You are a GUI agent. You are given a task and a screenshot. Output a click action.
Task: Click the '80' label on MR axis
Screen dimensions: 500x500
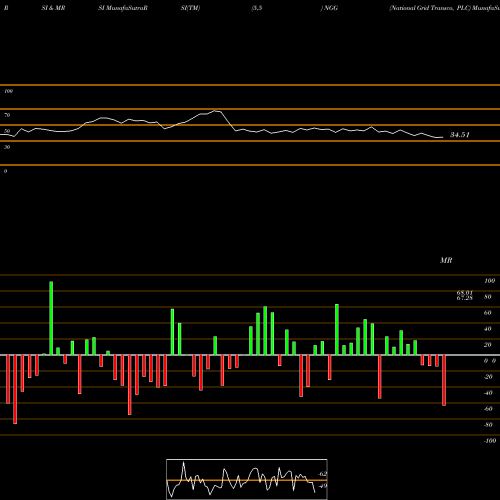pos(488,297)
